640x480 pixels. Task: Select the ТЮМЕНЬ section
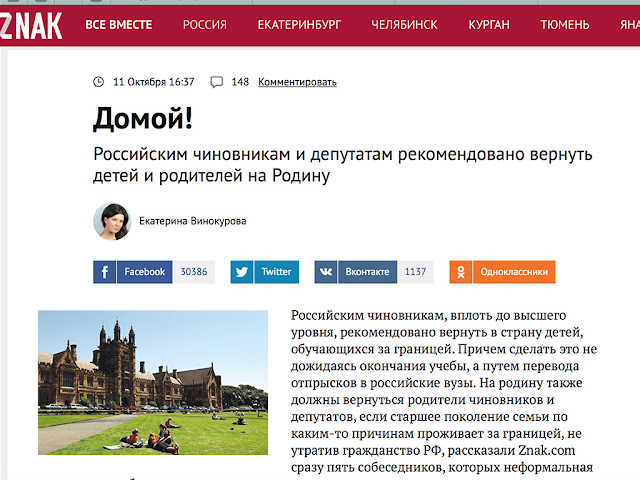[x=565, y=25]
